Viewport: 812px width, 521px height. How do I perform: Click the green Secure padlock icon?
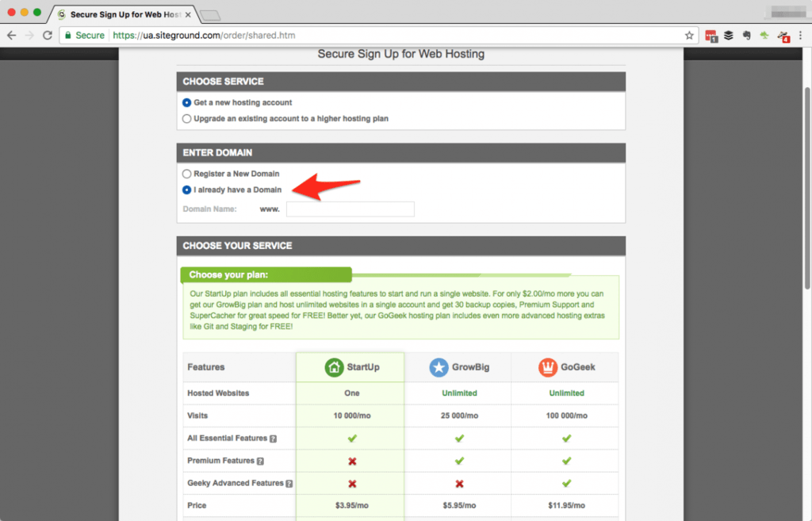tap(68, 35)
